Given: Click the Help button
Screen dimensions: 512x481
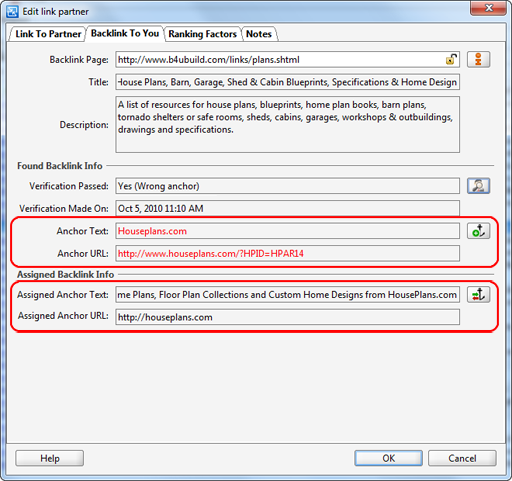Looking at the screenshot, I should (x=50, y=458).
